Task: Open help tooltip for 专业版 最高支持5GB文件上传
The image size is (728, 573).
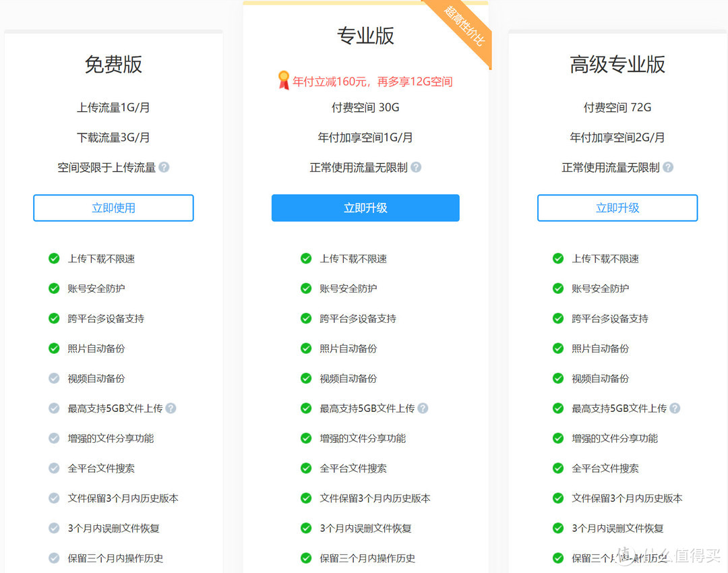Action: click(x=423, y=408)
